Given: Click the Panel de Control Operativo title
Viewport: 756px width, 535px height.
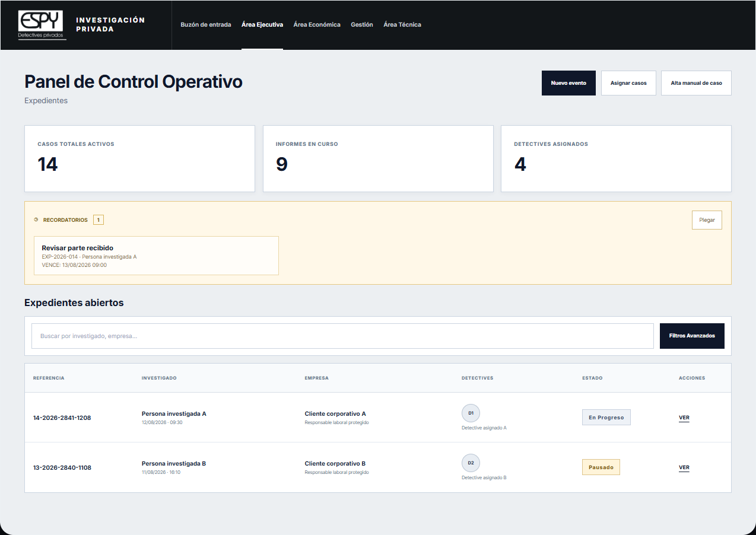Looking at the screenshot, I should click(x=134, y=81).
